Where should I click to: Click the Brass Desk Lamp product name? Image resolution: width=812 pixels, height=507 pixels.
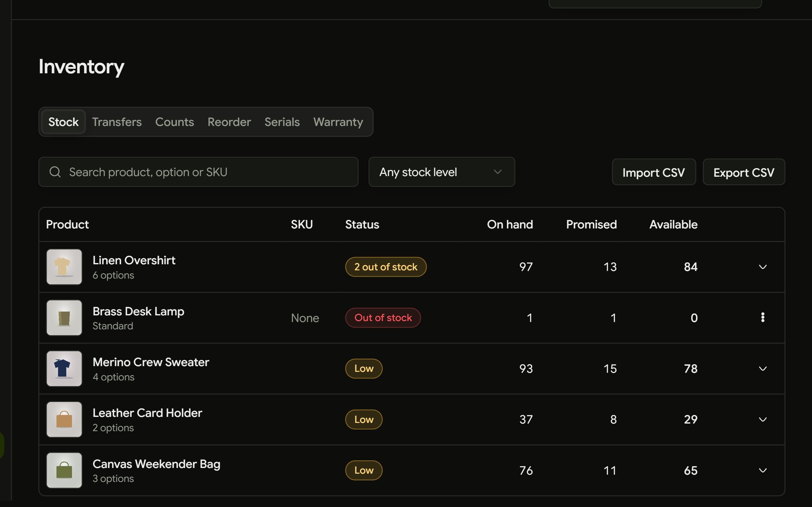[x=138, y=311]
